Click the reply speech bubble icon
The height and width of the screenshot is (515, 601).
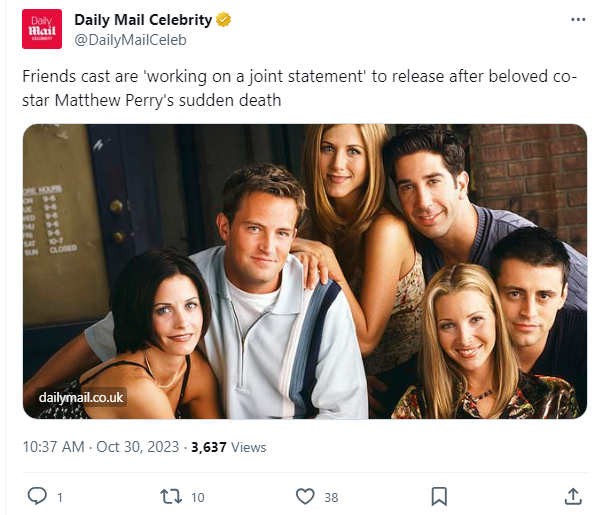36,496
